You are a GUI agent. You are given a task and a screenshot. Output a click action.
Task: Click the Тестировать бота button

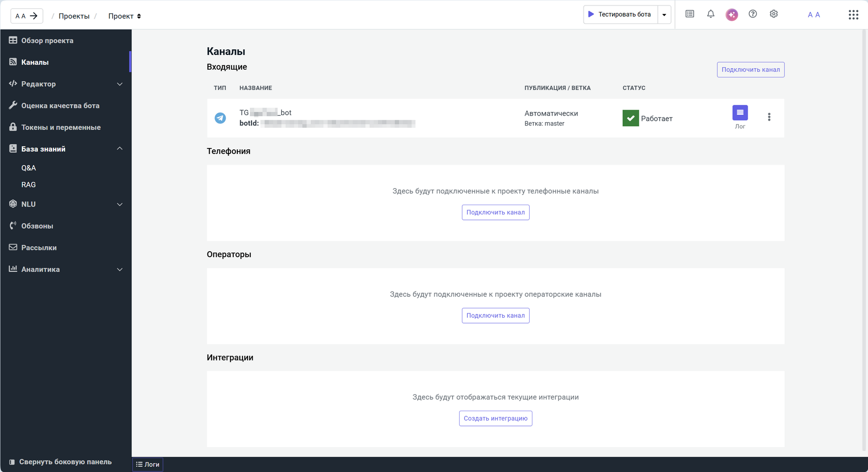[x=620, y=15]
